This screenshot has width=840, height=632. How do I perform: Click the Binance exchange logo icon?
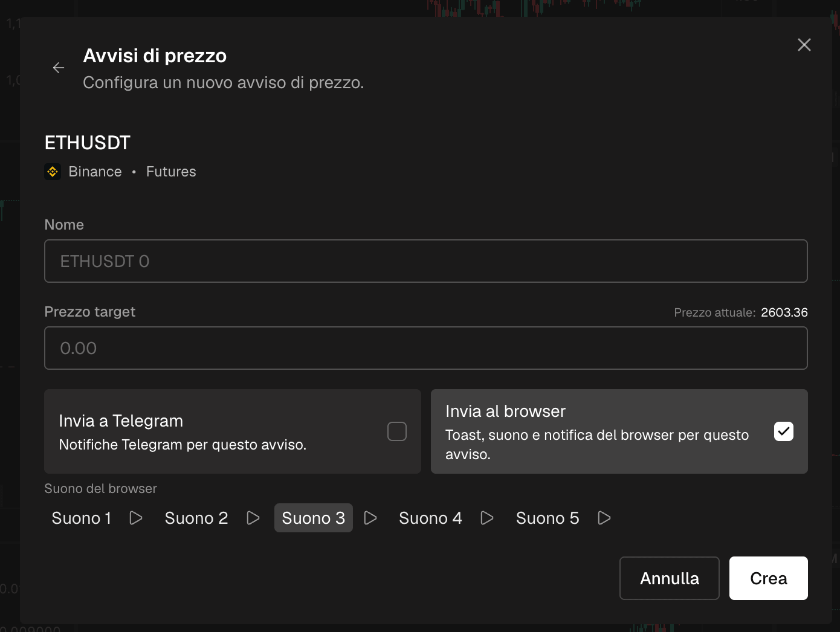coord(53,172)
